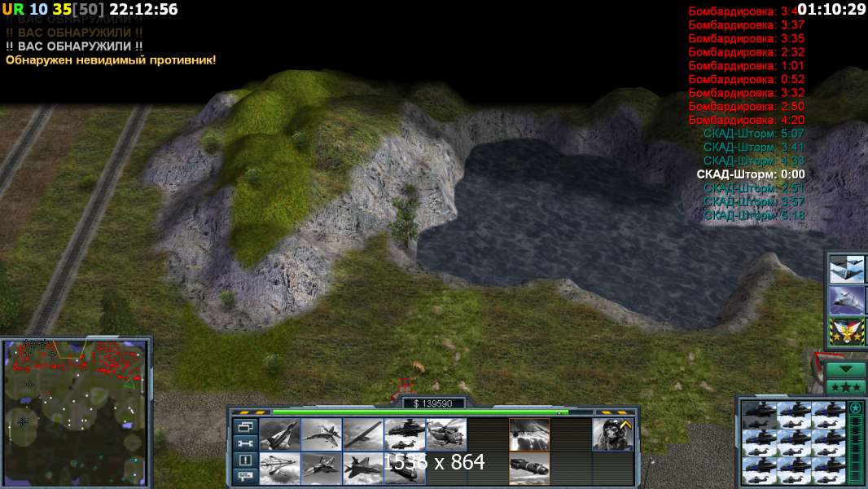Place a beacon using exclamation mark button
This screenshot has width=868, height=489.
245,460
